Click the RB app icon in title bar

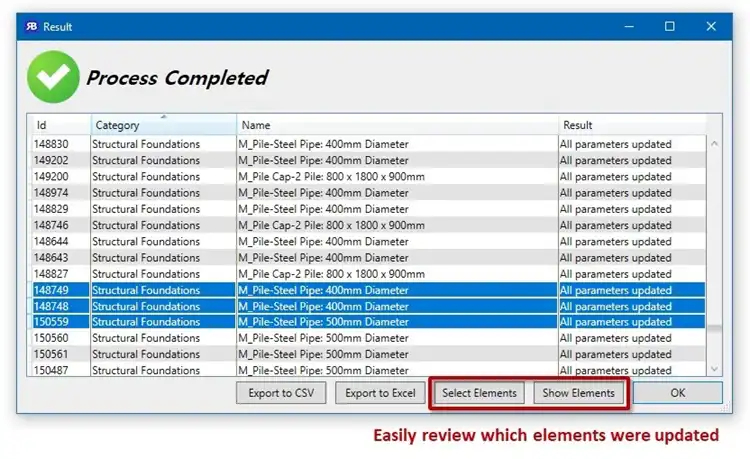pyautogui.click(x=32, y=26)
